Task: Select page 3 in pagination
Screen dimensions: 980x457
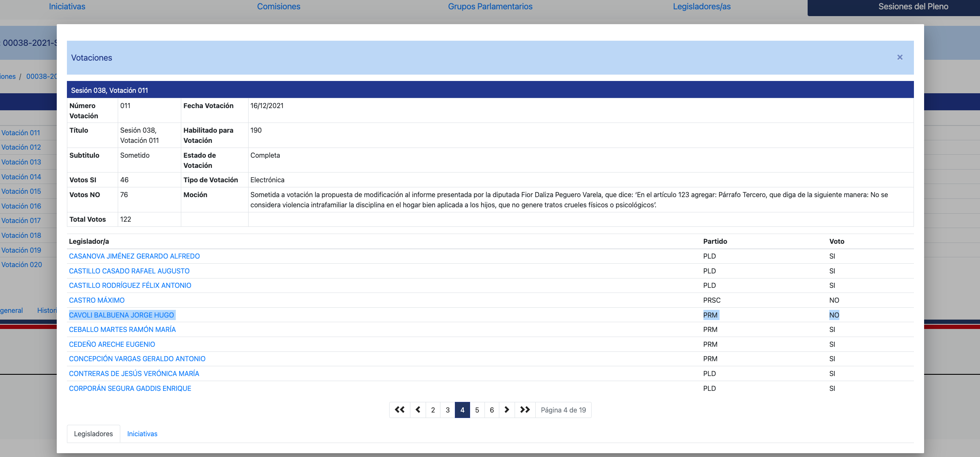Action: (x=448, y=410)
